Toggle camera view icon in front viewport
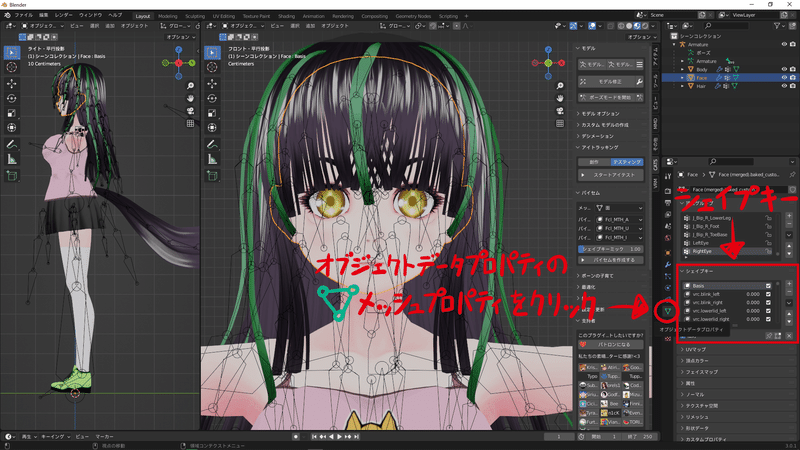The image size is (800, 450). tap(560, 111)
